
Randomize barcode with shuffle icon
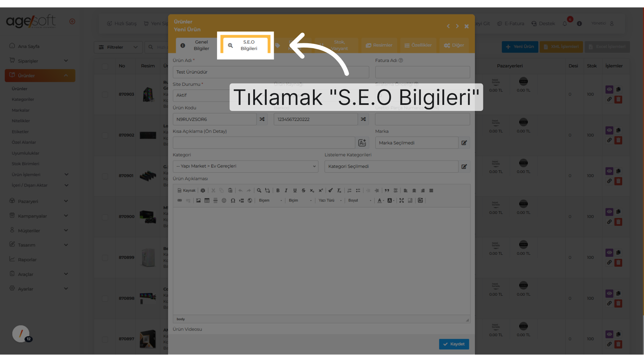[363, 119]
